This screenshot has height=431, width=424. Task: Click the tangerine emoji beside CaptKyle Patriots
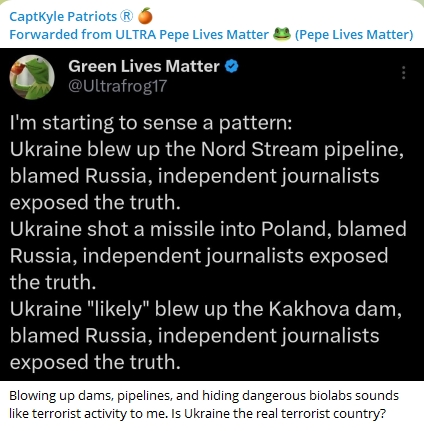click(x=145, y=16)
